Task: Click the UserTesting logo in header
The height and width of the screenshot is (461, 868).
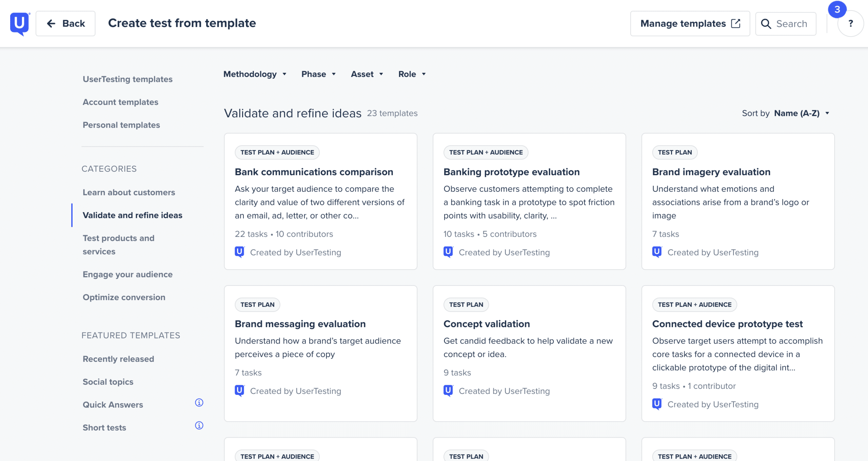Action: (20, 24)
